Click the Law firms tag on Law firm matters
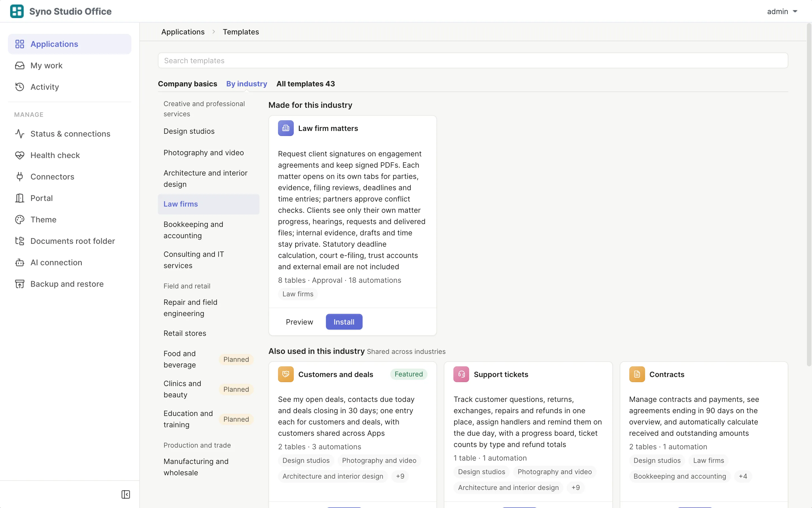This screenshot has width=812, height=508. coord(298,294)
